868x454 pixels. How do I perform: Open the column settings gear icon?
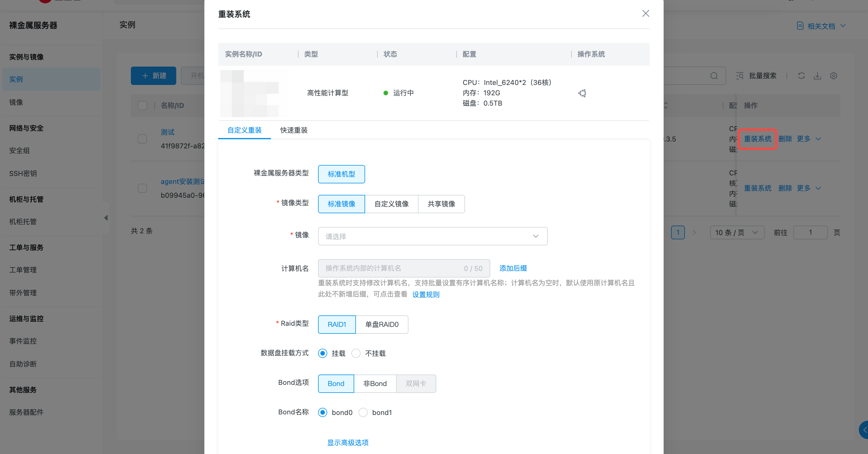click(833, 76)
